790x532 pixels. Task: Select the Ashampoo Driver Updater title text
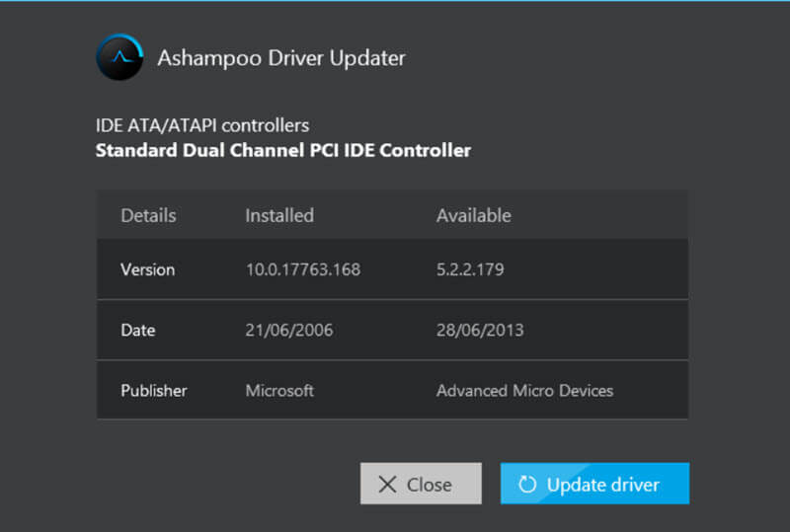[x=281, y=58]
